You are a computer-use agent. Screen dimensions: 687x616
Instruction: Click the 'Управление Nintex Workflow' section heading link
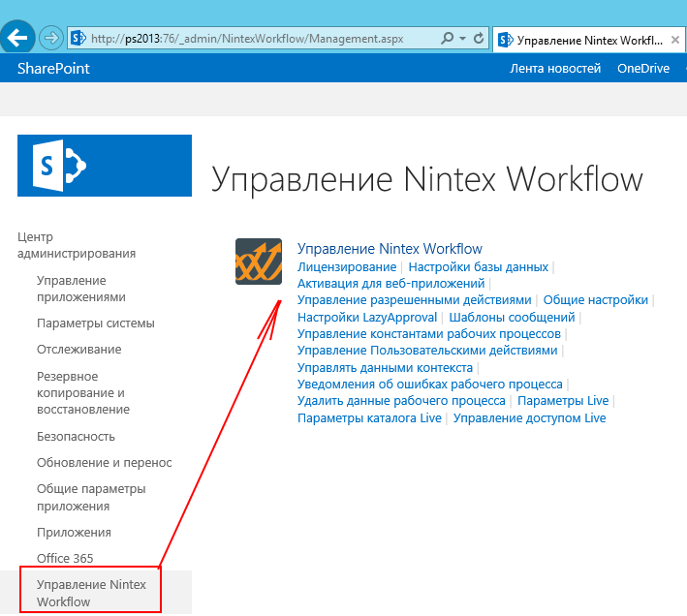(x=390, y=249)
